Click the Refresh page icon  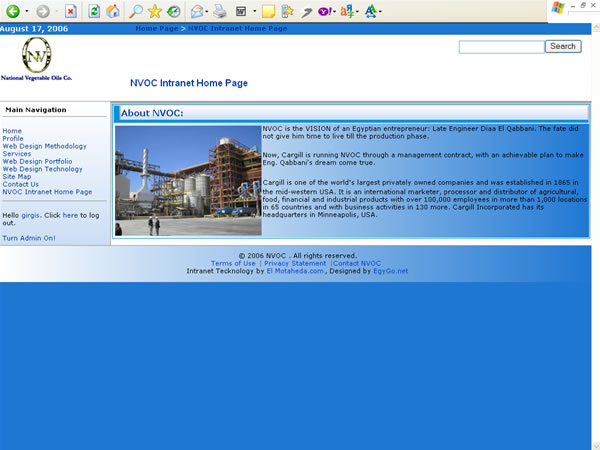click(x=94, y=11)
